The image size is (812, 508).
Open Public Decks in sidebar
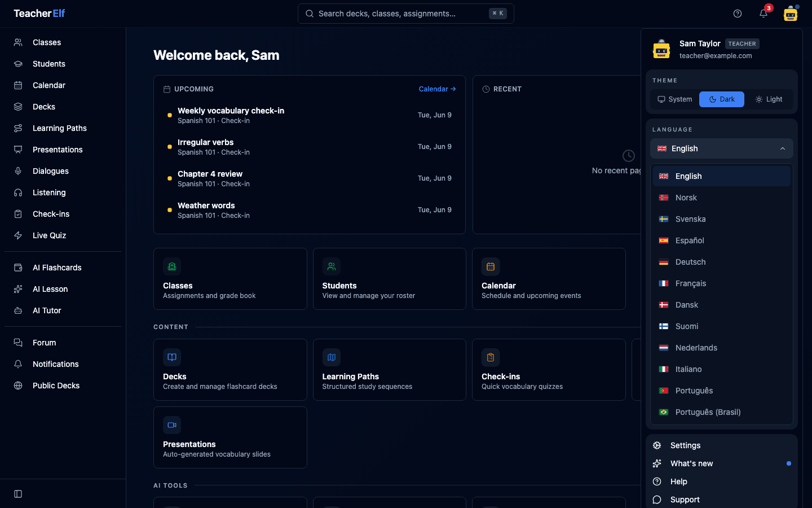coord(63,386)
